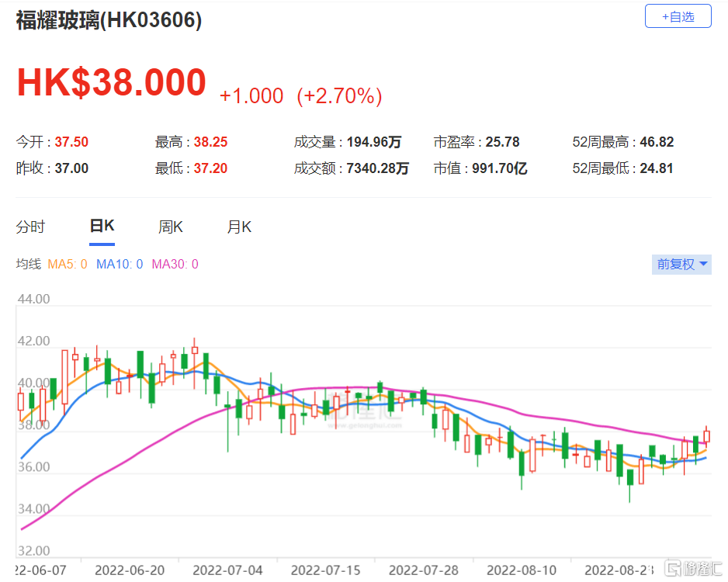
Task: Click the percent change (+2.70%)
Action: [x=339, y=96]
